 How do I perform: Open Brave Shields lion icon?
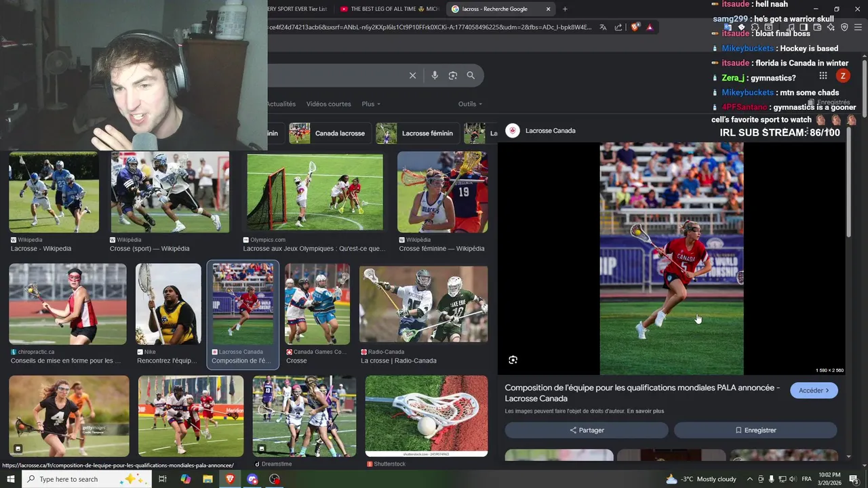tap(635, 27)
